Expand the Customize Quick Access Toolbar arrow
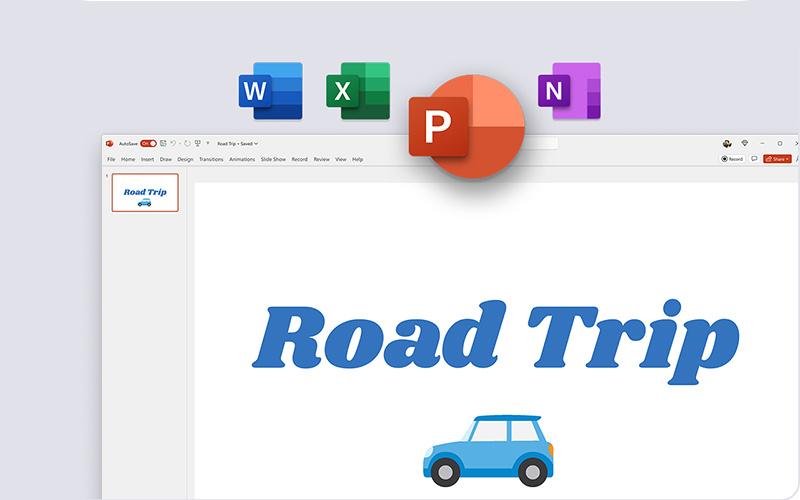Screen dimensions: 800x500 pos(208,143)
